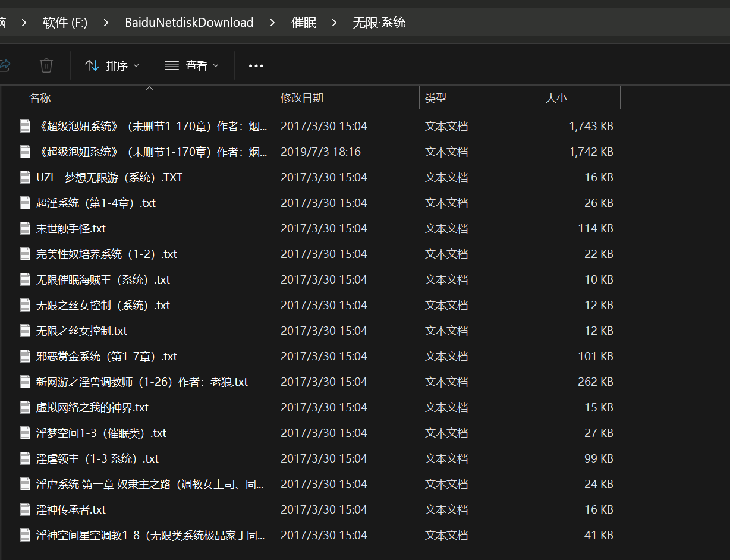
Task: Click the 名称 column header
Action: 40,98
